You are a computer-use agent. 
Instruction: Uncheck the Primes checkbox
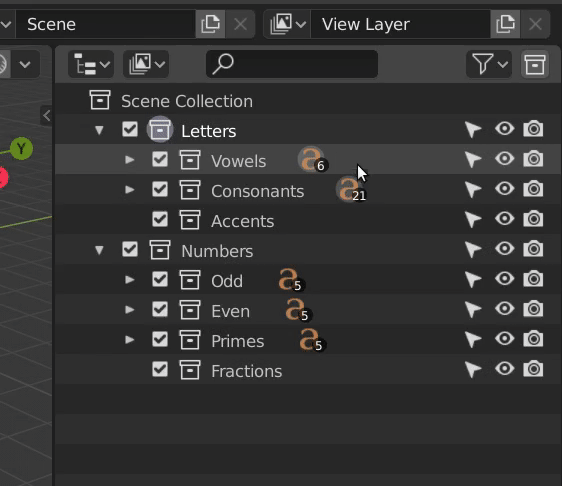point(160,339)
